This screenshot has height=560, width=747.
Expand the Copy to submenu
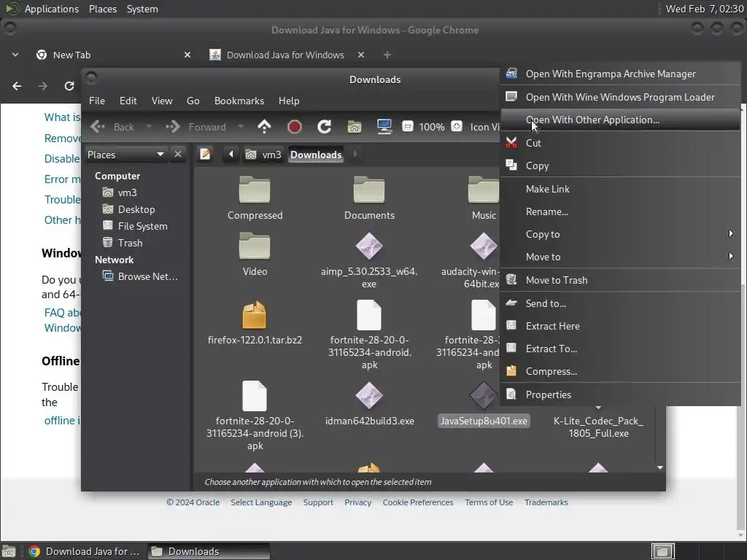620,234
